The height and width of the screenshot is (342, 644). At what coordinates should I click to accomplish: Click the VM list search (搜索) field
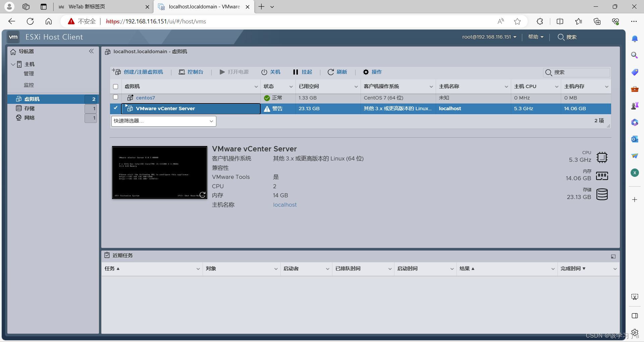click(577, 72)
